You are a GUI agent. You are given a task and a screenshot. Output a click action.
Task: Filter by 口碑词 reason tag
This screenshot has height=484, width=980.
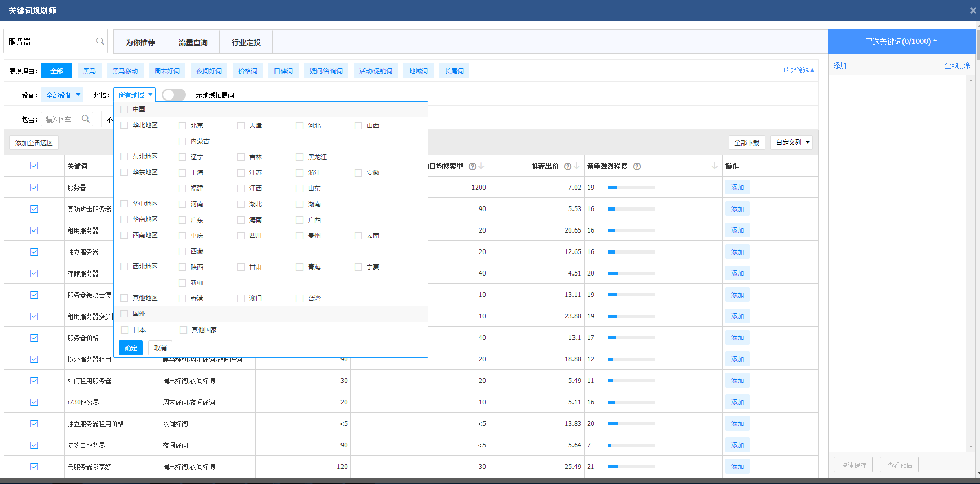tap(283, 71)
